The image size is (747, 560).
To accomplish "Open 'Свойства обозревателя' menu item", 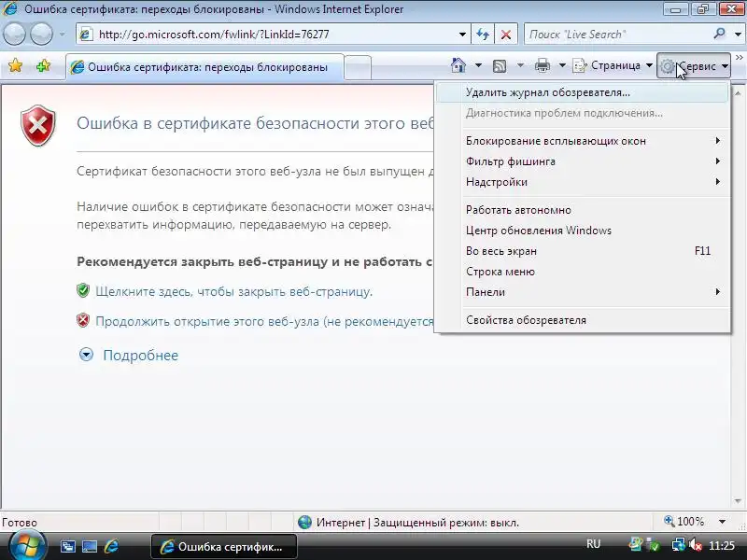I will pyautogui.click(x=582, y=320).
